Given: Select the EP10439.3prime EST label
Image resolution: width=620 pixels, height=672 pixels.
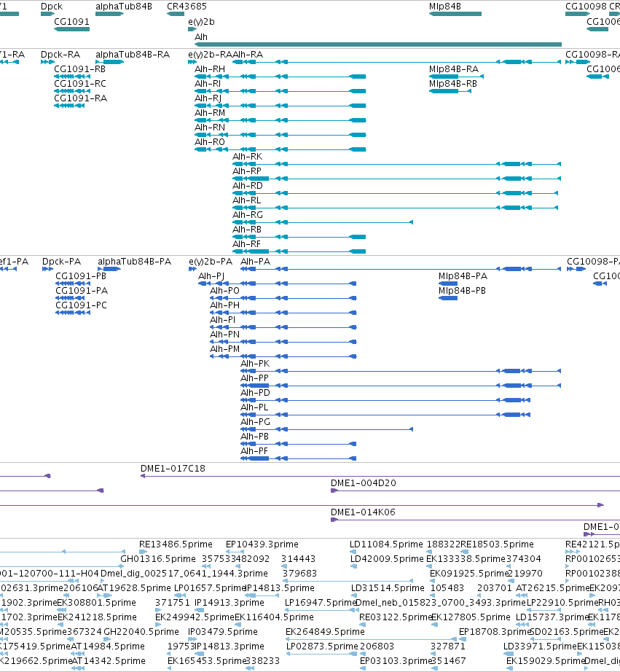Looking at the screenshot, I should pos(262,544).
